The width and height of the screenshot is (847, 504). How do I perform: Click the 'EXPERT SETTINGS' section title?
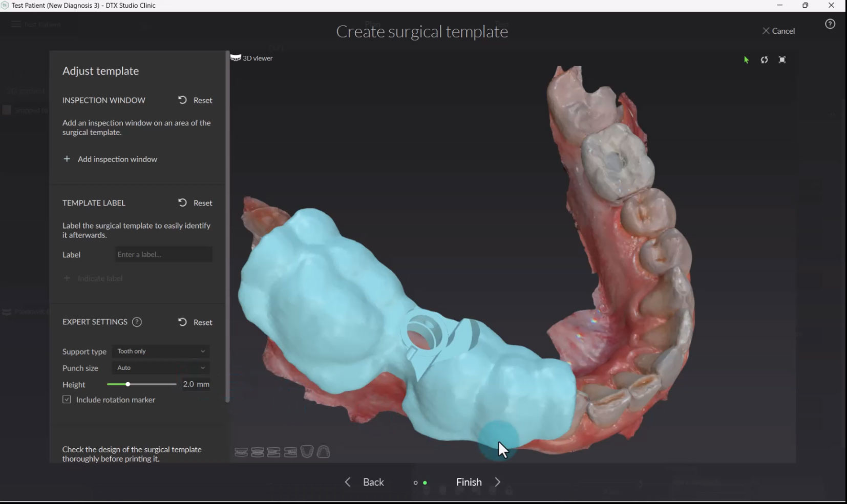pyautogui.click(x=95, y=322)
